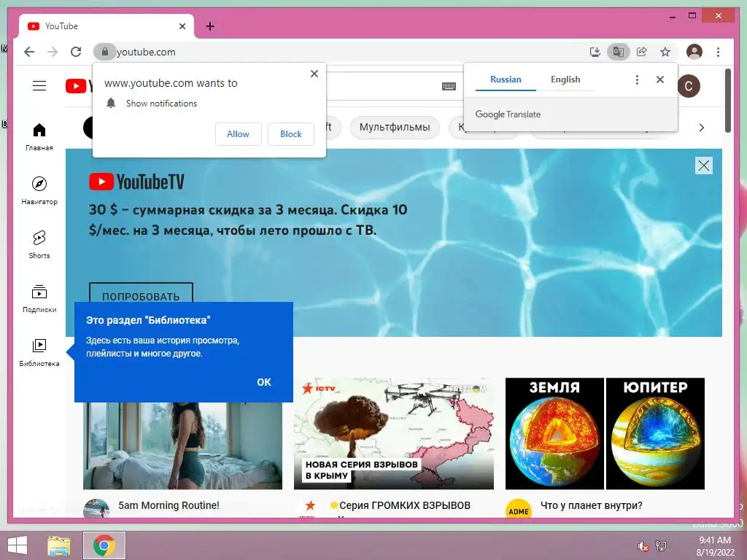Close the YouTube browser tab
This screenshot has width=747, height=560.
pyautogui.click(x=182, y=26)
